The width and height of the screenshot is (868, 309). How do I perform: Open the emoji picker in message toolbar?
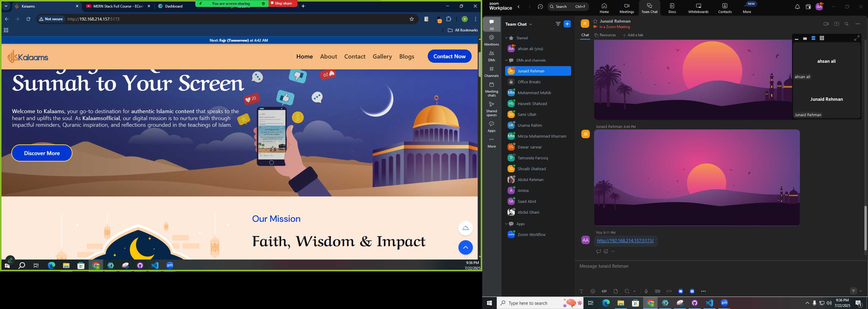pyautogui.click(x=593, y=291)
